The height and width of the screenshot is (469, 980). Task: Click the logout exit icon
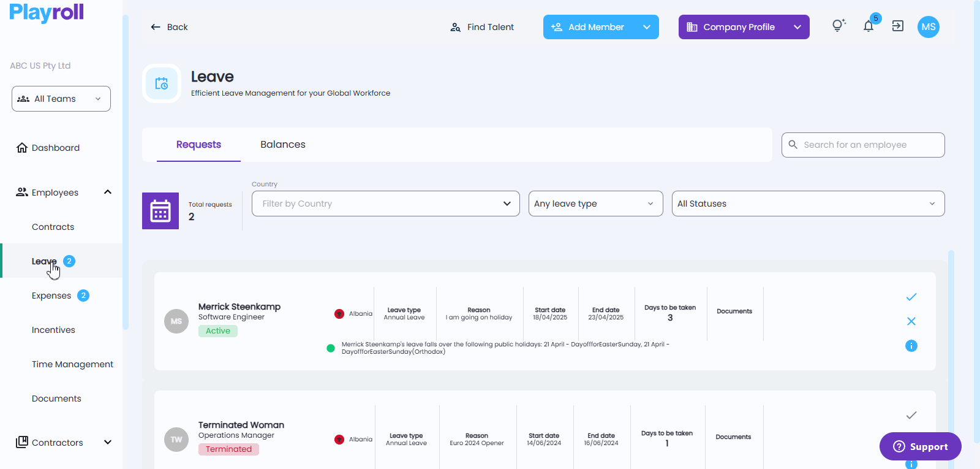pos(898,26)
